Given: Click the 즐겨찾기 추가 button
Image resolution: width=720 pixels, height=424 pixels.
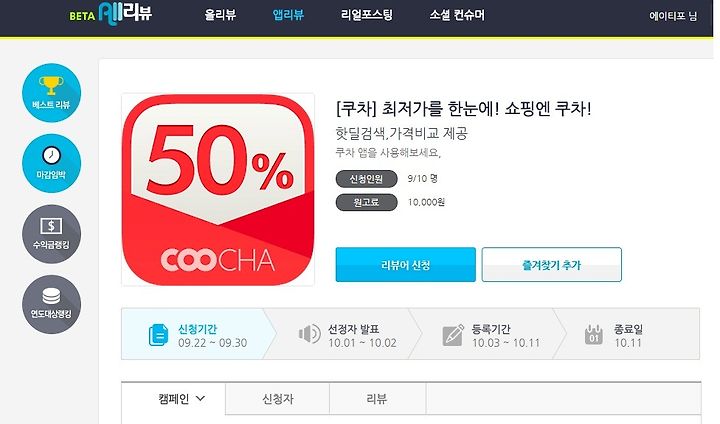Looking at the screenshot, I should point(551,265).
